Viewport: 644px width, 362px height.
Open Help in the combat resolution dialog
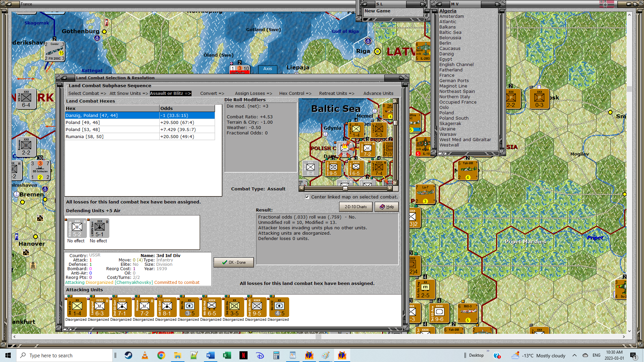(387, 207)
